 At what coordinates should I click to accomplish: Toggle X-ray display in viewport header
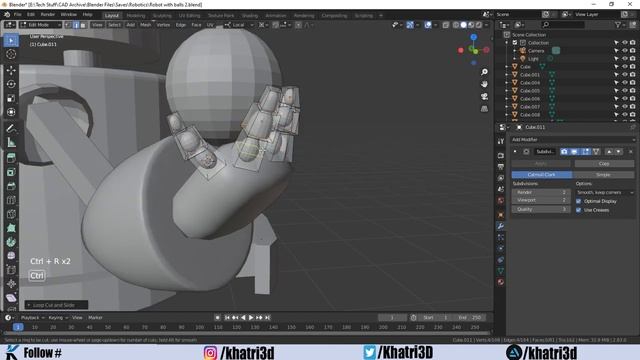(446, 25)
